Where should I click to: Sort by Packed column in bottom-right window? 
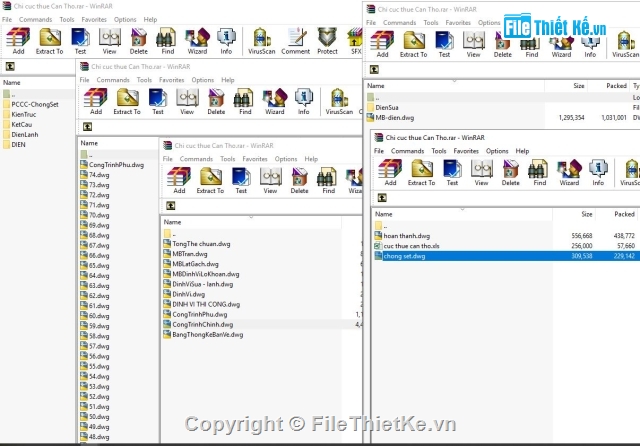pyautogui.click(x=624, y=214)
